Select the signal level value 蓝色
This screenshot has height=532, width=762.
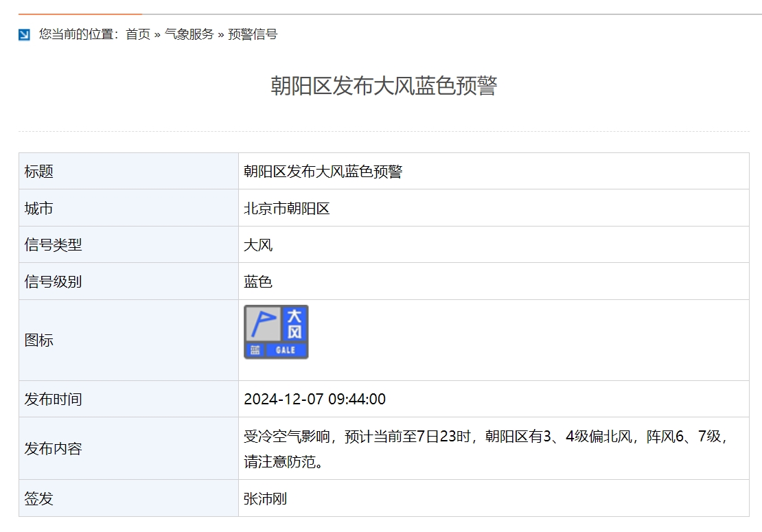[x=258, y=282]
